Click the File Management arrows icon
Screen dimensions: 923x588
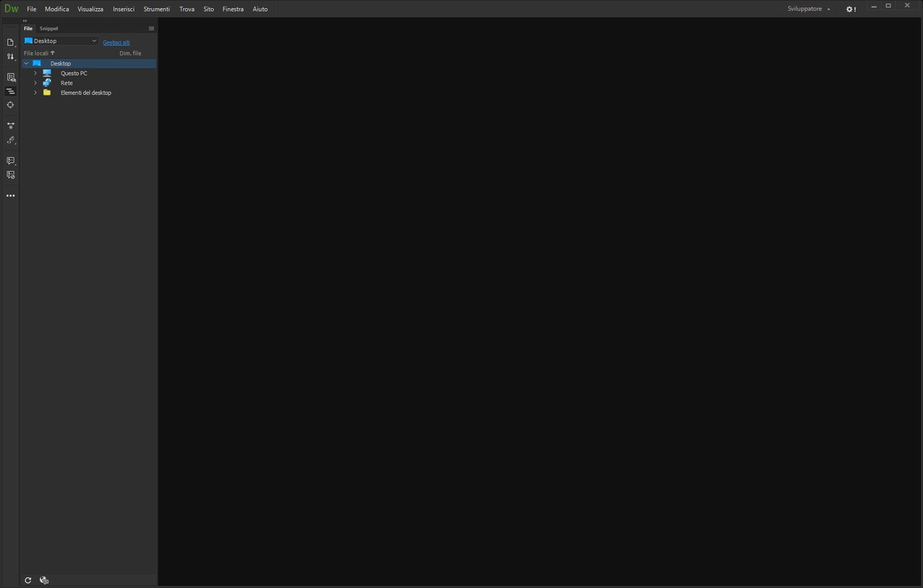10,57
